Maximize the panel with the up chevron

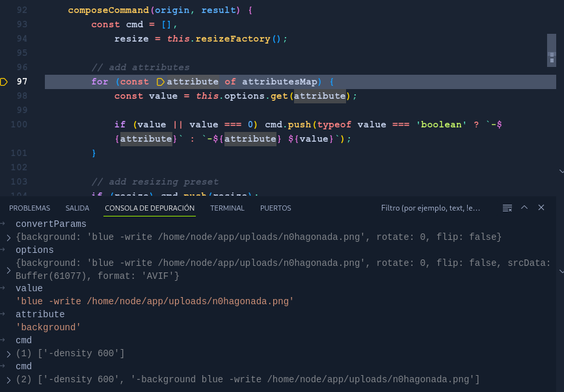[524, 208]
